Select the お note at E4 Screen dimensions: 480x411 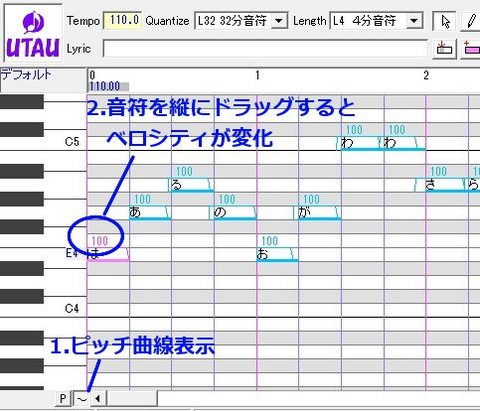(277, 254)
